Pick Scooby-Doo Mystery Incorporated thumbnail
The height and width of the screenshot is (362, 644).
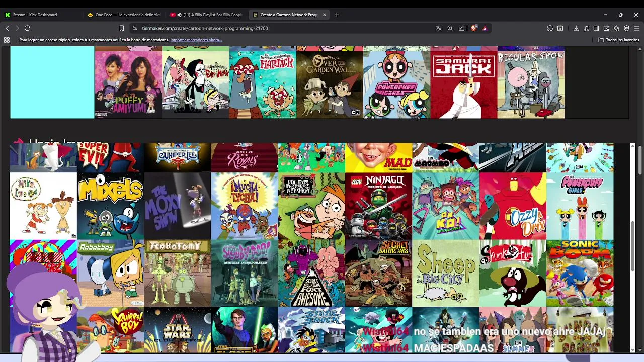245,273
